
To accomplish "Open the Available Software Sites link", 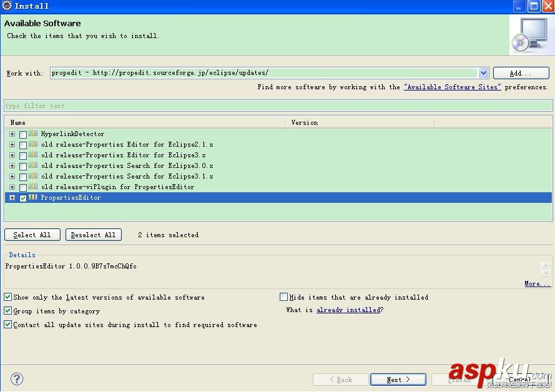I will pos(453,87).
